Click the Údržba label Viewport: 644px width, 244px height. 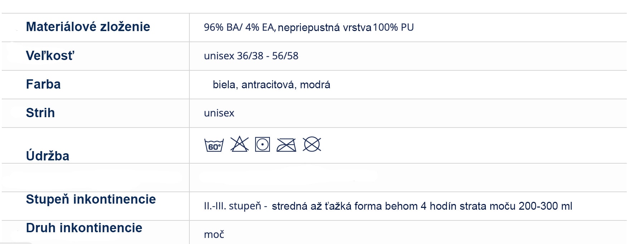click(48, 156)
